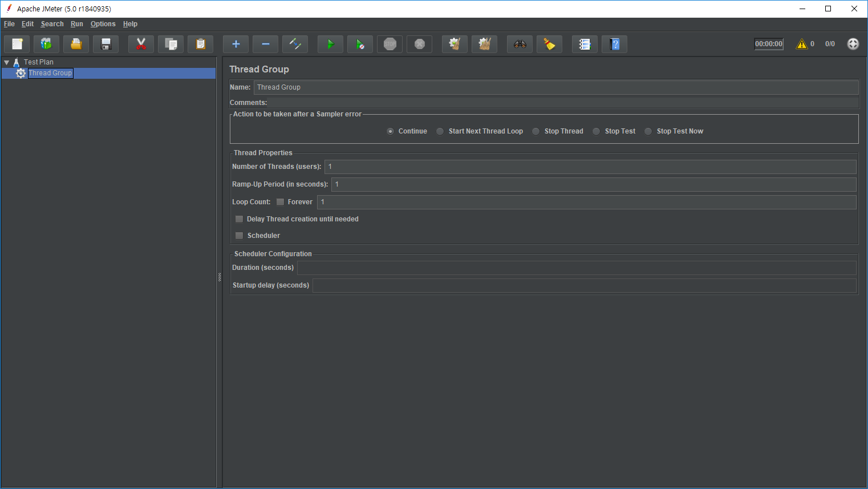The height and width of the screenshot is (489, 868).
Task: Select the Stop Thread radio button
Action: tap(536, 131)
